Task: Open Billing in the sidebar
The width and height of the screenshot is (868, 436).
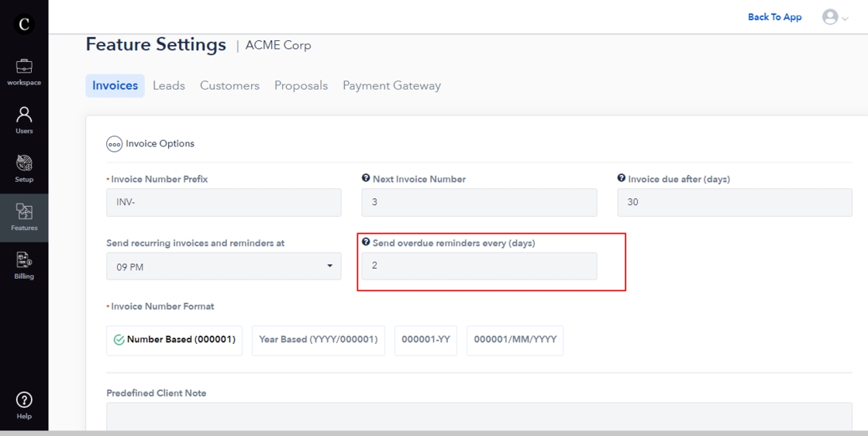Action: click(24, 265)
